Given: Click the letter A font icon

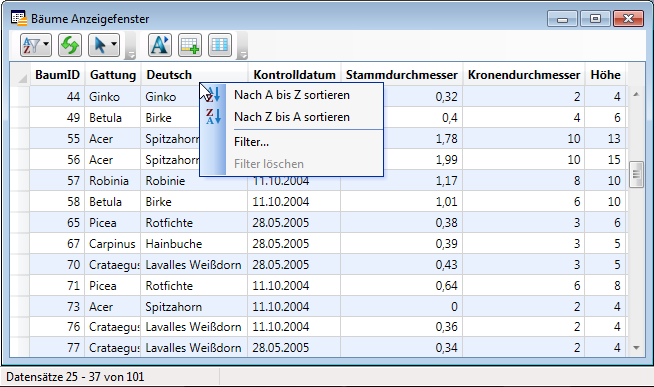Looking at the screenshot, I should pos(160,45).
